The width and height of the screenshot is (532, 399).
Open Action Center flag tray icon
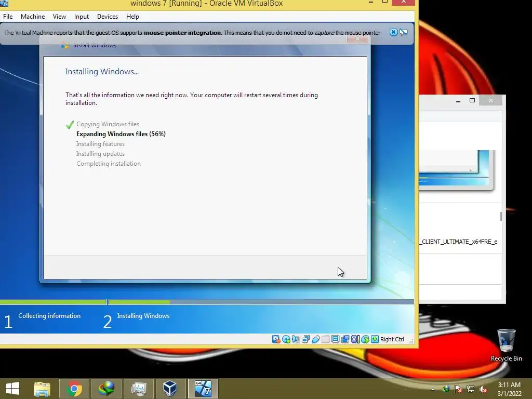click(458, 389)
